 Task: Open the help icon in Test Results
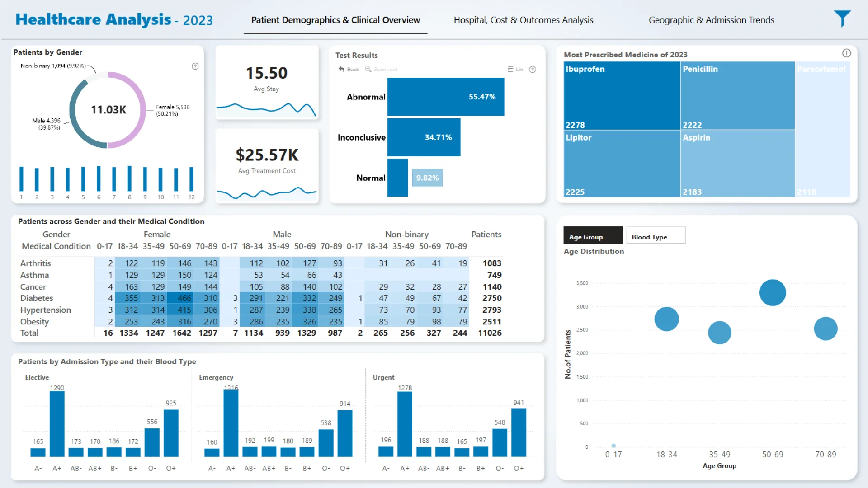[x=533, y=69]
